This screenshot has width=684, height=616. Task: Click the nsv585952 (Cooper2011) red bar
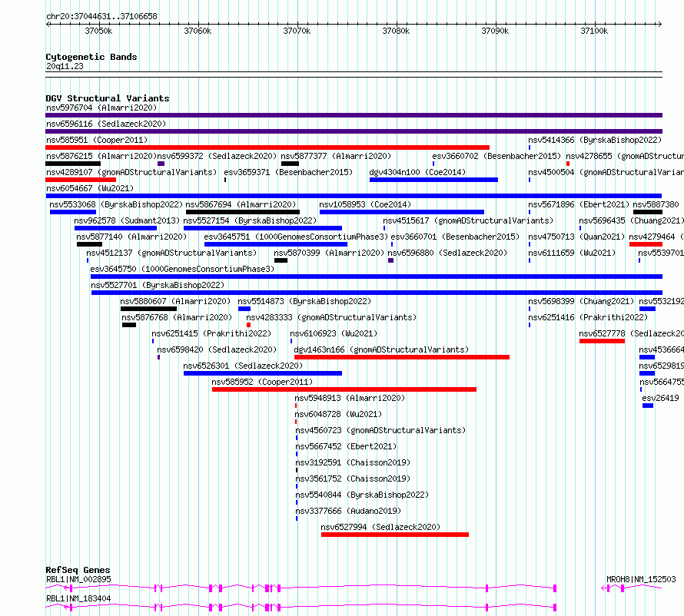click(344, 389)
